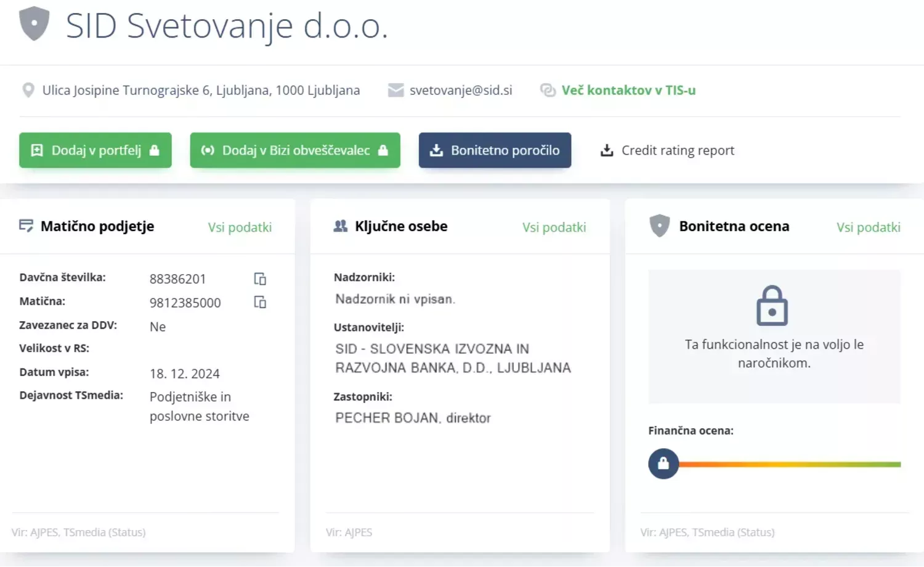Download the Bonitetno poročilo
Screen dimensions: 924x567
(x=495, y=150)
